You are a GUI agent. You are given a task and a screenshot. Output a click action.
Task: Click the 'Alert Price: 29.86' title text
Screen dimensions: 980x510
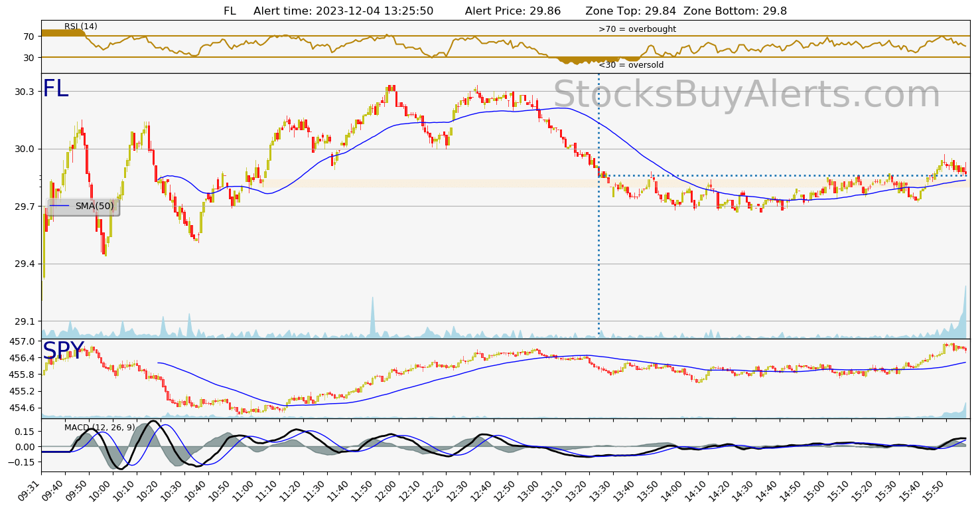[513, 11]
